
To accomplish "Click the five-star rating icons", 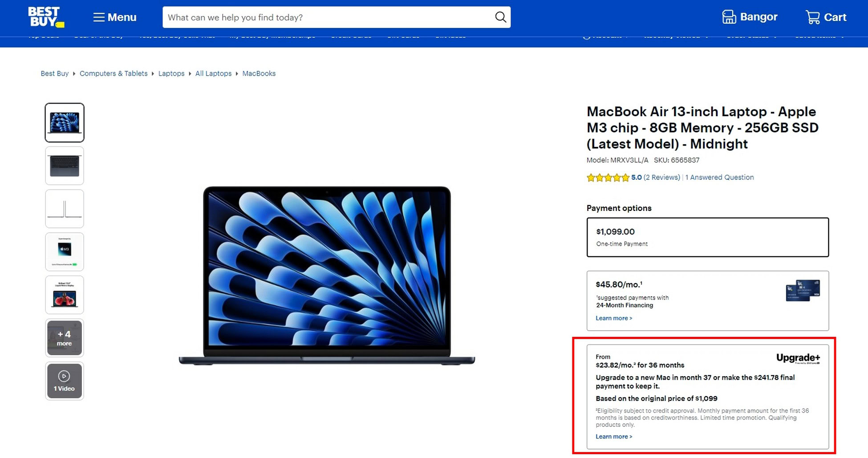I will point(608,178).
